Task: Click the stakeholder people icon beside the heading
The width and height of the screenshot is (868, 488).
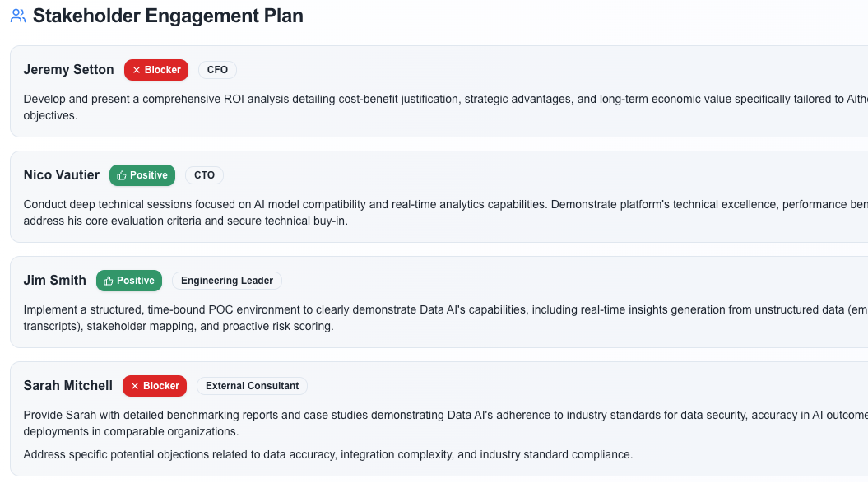Action: (18, 16)
